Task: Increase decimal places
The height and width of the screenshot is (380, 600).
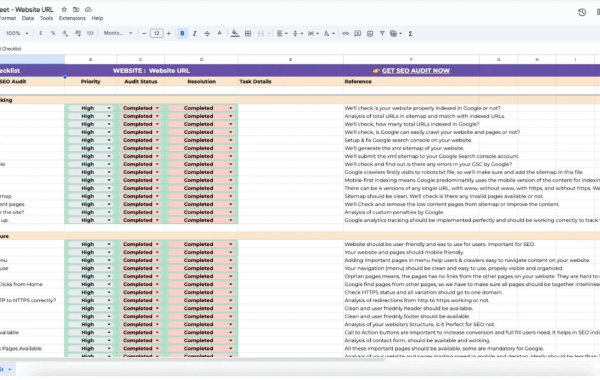Action: pyautogui.click(x=78, y=33)
